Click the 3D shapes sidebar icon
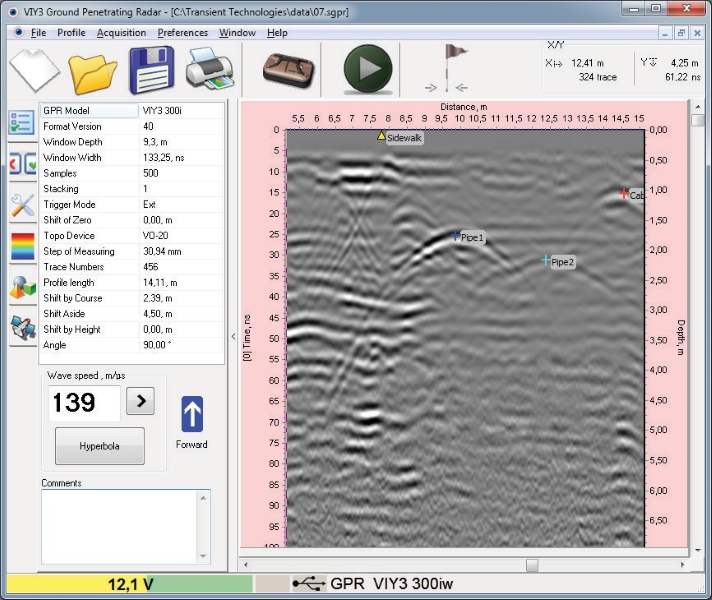712x600 pixels. click(23, 288)
